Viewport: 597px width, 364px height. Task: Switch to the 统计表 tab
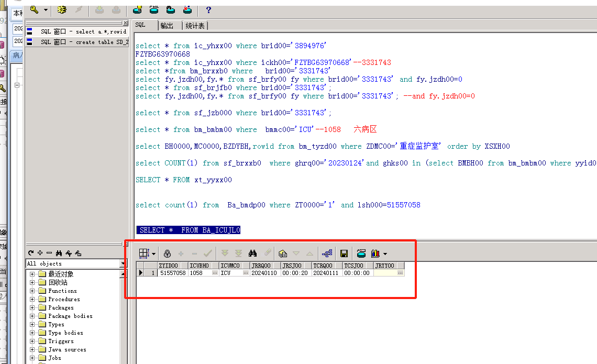(x=195, y=26)
